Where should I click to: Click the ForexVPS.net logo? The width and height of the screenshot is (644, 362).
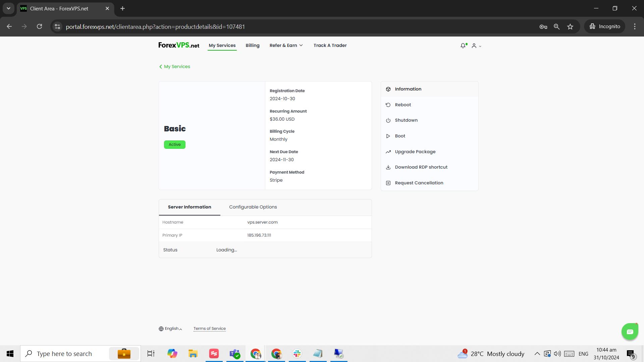point(179,45)
